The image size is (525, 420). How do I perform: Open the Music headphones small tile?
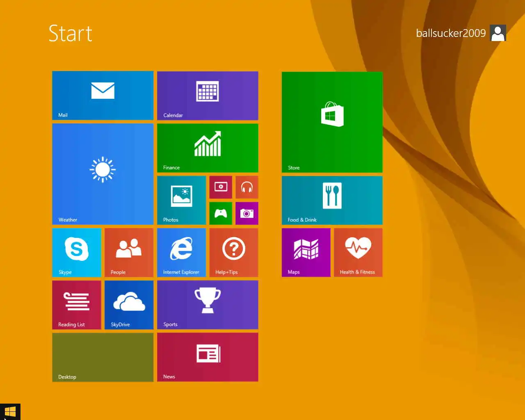point(247,187)
